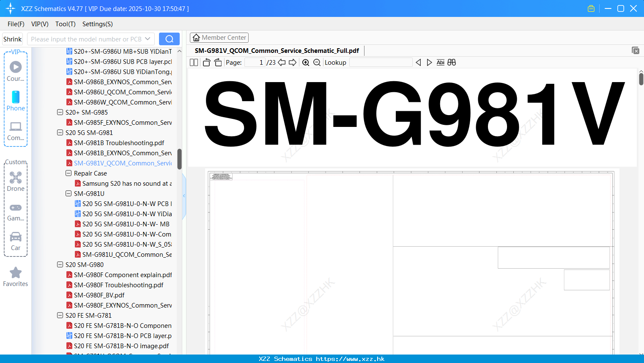Collapse the S20 SM-G980 folder
The image size is (644, 363).
click(60, 264)
